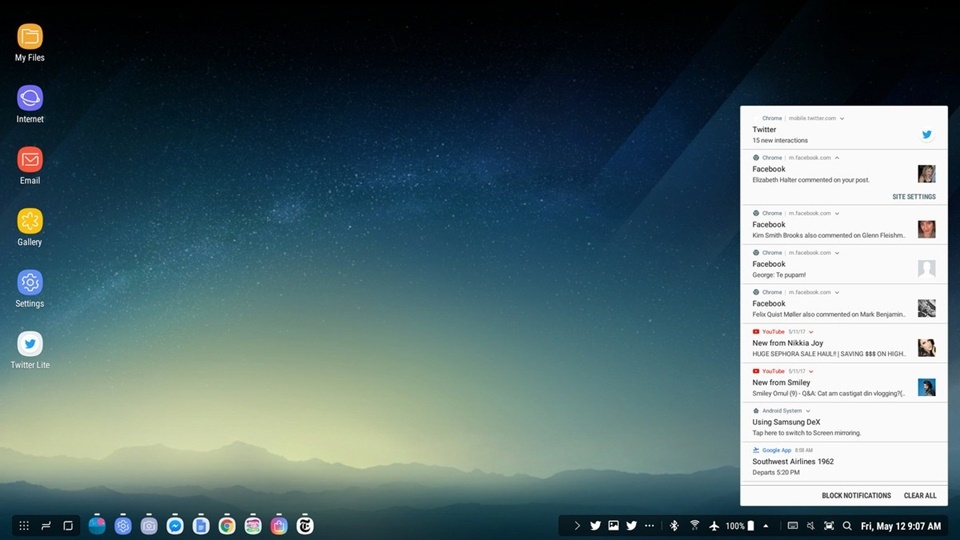
Task: Open the Galaxy Apps shopping bag icon
Action: [279, 525]
